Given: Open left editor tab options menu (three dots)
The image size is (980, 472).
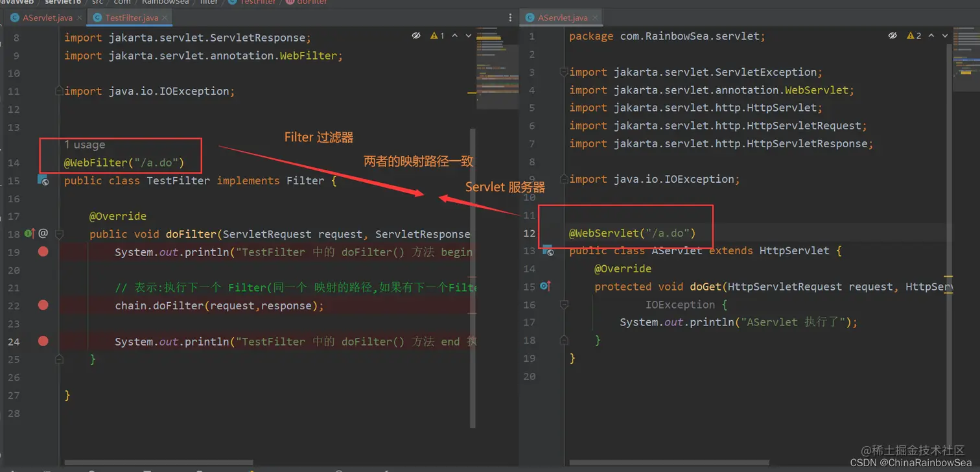Looking at the screenshot, I should [x=510, y=18].
